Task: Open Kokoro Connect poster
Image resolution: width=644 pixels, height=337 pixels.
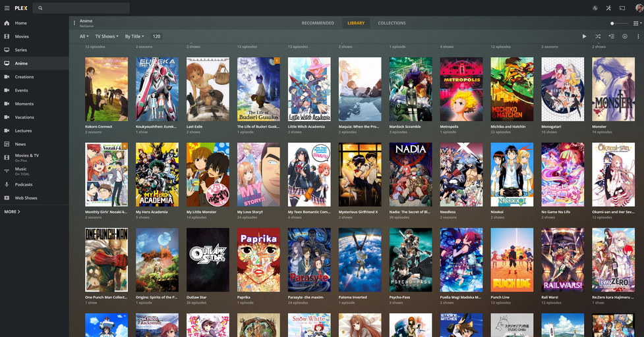Action: [x=106, y=90]
